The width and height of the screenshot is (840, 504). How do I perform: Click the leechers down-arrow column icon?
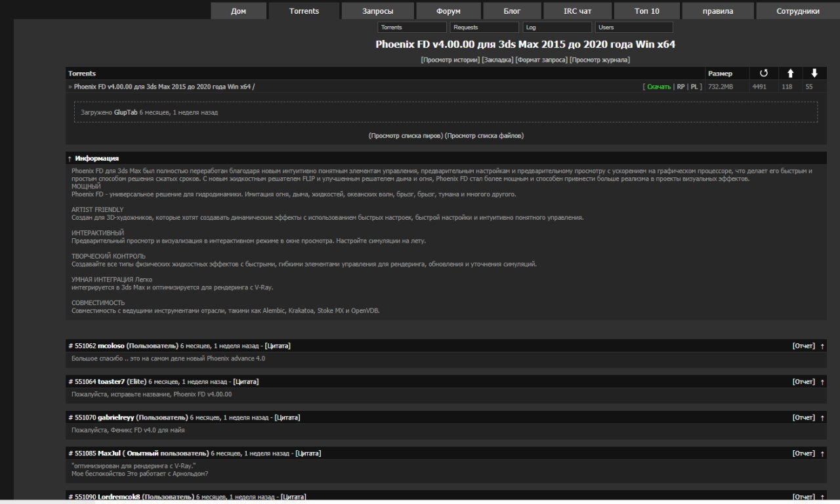814,73
